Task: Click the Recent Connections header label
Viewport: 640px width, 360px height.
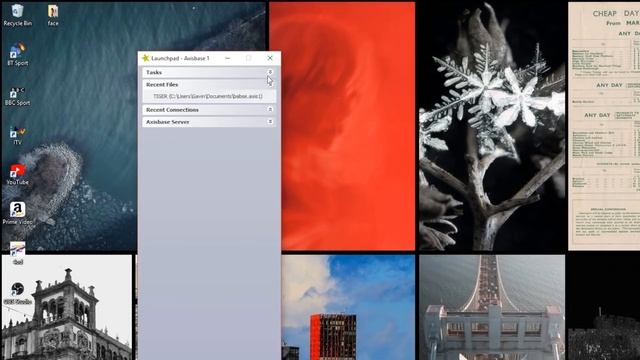Action: coord(172,110)
